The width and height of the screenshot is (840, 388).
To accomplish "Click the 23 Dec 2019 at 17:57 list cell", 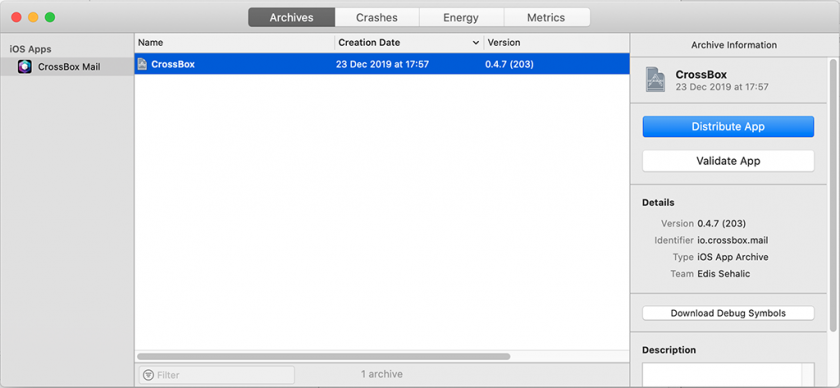I will (382, 64).
